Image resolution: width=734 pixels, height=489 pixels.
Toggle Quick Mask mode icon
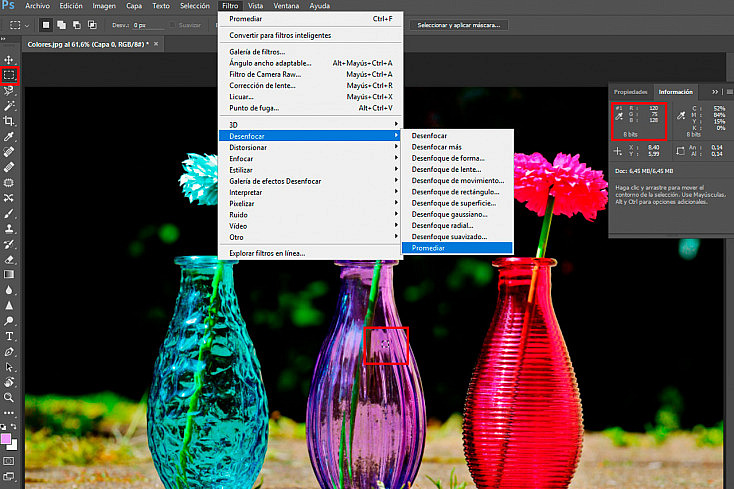point(9,461)
